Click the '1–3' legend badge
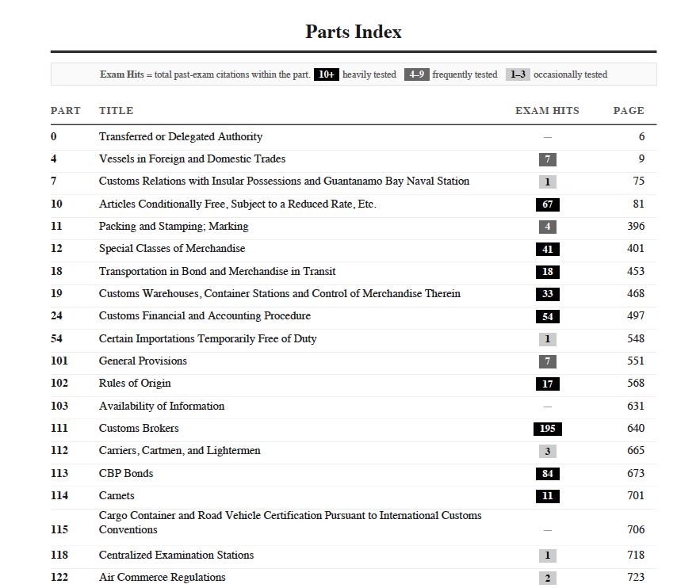700x588 pixels. pos(518,74)
